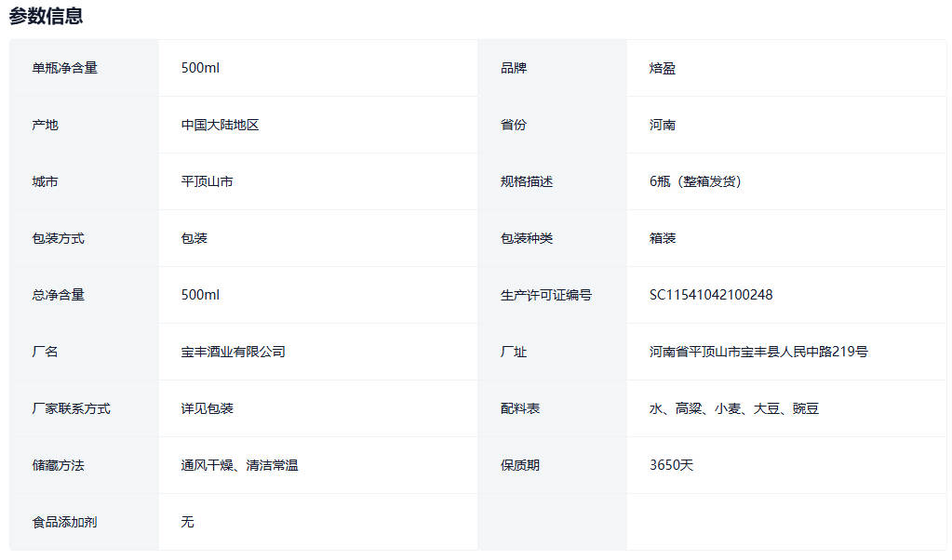Select the brand value 焙盈

[663, 68]
